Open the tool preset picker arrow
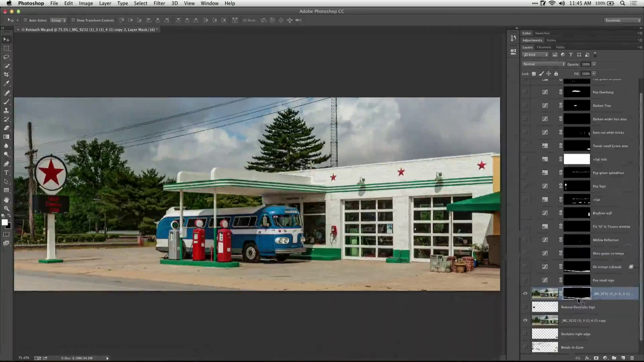The image size is (644, 362). (17, 20)
